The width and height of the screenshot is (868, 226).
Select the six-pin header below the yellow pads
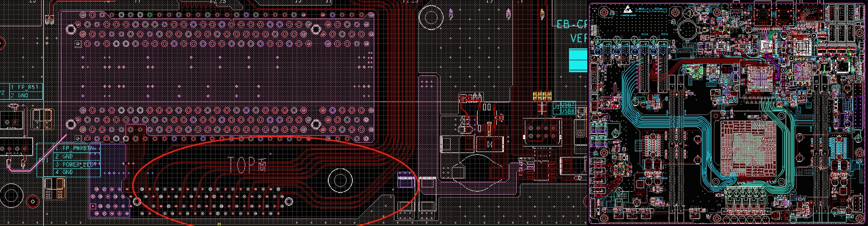pyautogui.click(x=542, y=131)
